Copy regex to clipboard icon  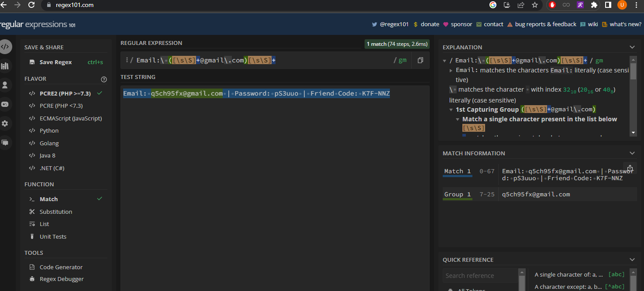point(420,60)
